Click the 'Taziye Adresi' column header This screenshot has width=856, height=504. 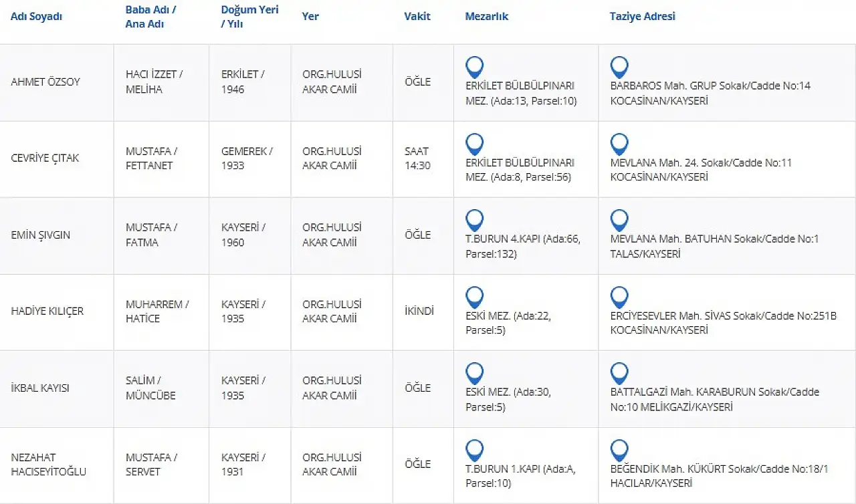pyautogui.click(x=642, y=17)
